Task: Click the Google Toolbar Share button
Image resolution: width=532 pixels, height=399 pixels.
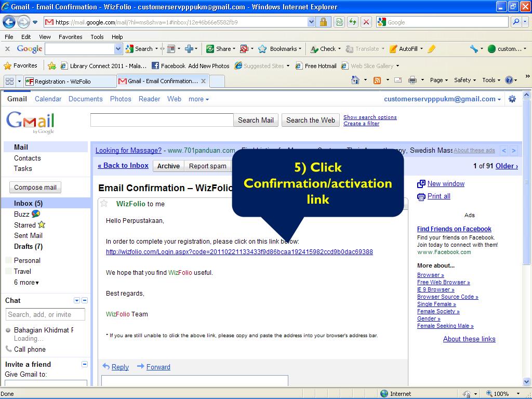Action: point(220,49)
